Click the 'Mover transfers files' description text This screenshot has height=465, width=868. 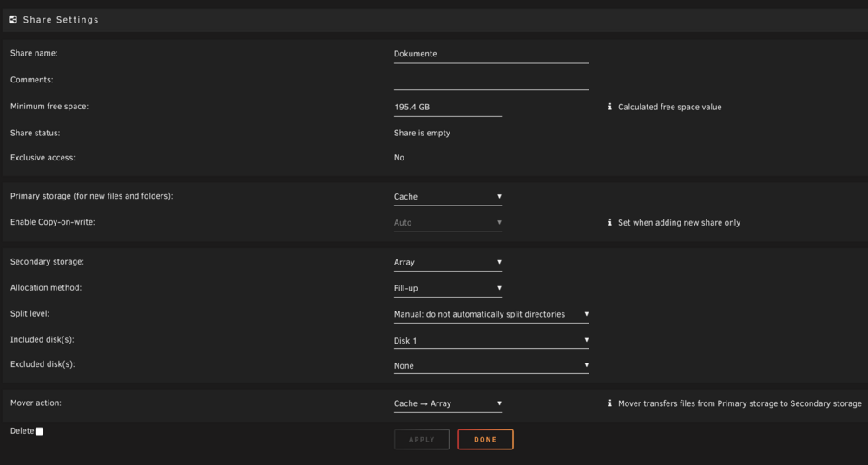(x=740, y=403)
